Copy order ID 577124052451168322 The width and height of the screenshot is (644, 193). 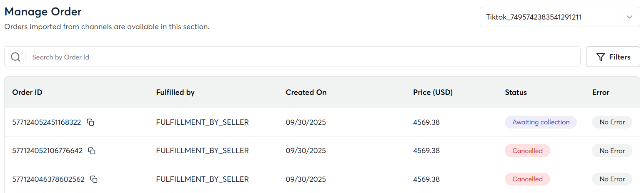(x=90, y=122)
